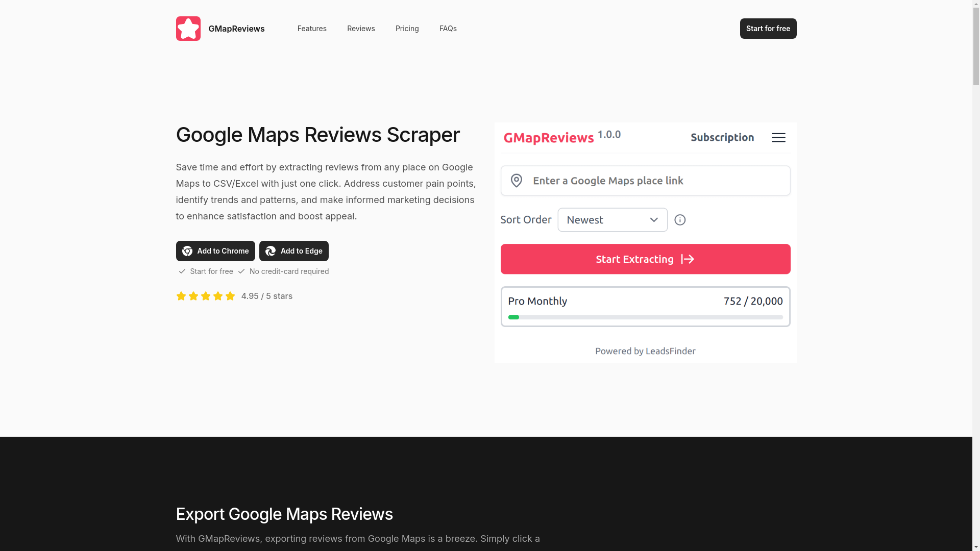Open the Reviews nav item
This screenshot has width=980, height=551.
click(x=361, y=29)
